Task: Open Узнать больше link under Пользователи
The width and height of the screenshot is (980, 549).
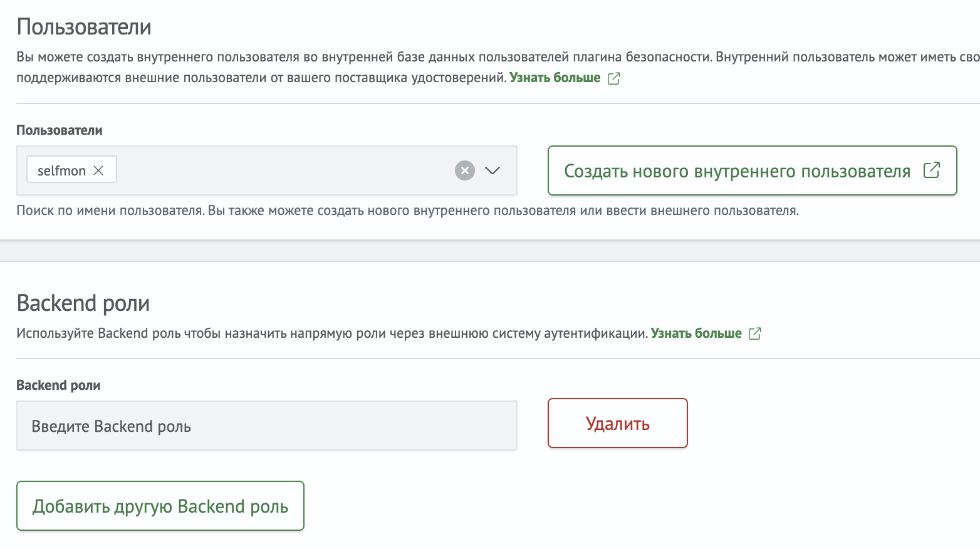Action: coord(555,78)
